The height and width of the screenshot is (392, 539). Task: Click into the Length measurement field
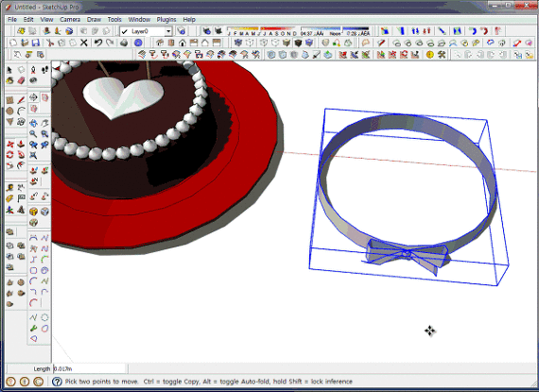pos(90,369)
